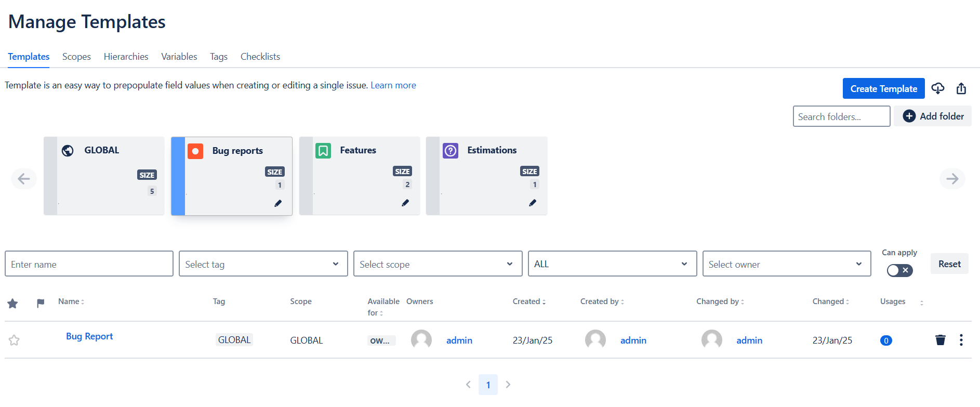
Task: Expand the Select scope dropdown
Action: pyautogui.click(x=438, y=264)
